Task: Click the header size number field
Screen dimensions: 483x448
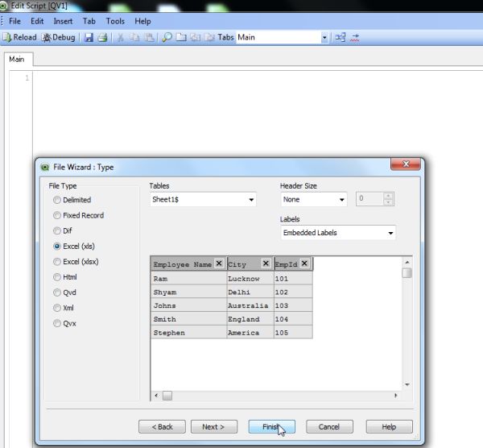Action: point(369,199)
